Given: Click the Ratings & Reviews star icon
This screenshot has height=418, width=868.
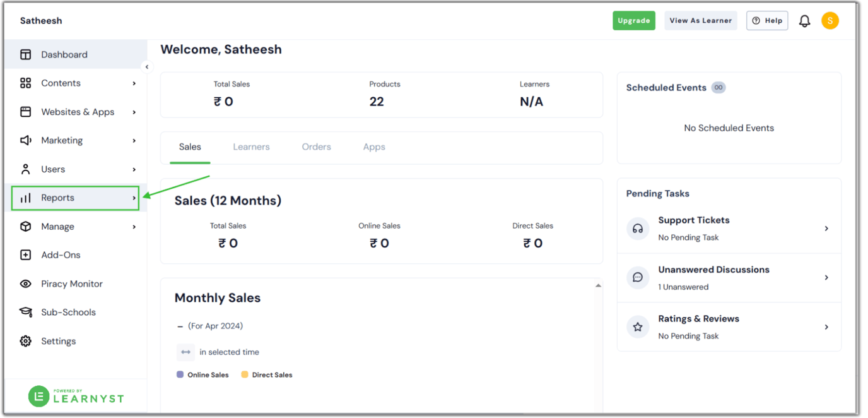Looking at the screenshot, I should [x=638, y=327].
